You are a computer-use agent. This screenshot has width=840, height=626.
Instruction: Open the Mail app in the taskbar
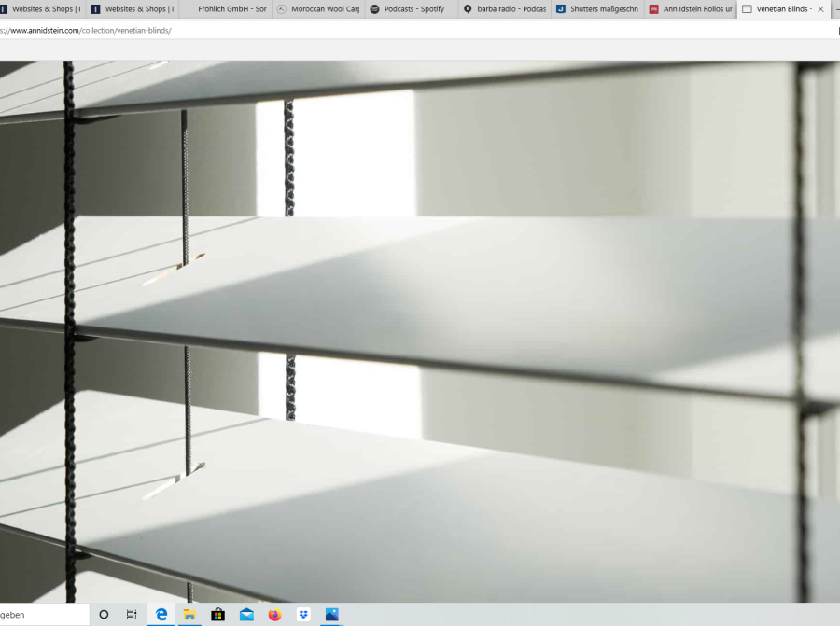pyautogui.click(x=246, y=615)
